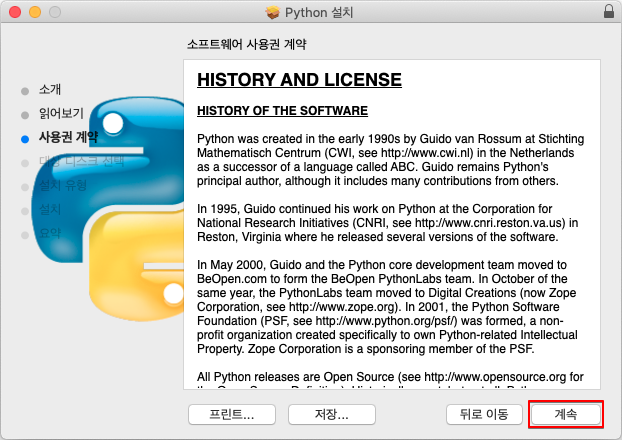Click the gray bullet next to 소개
622x440 pixels.
[x=25, y=91]
